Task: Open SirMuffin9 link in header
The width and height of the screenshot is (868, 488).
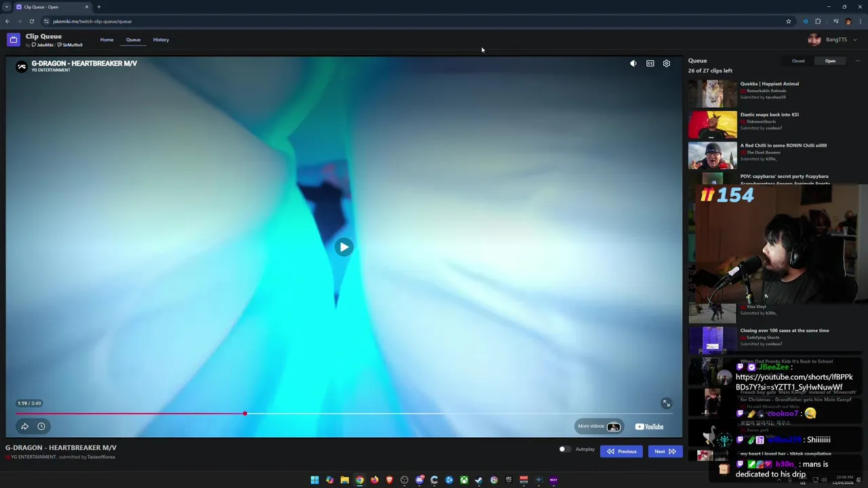Action: 71,45
